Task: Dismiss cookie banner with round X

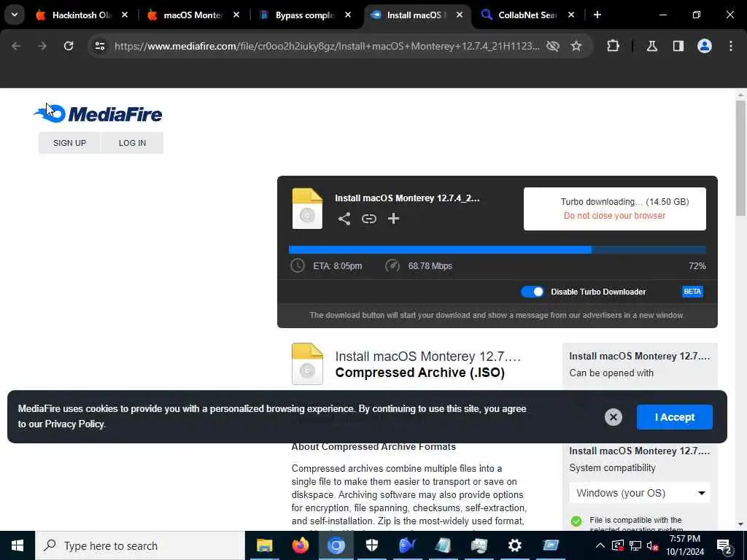Action: click(x=613, y=417)
